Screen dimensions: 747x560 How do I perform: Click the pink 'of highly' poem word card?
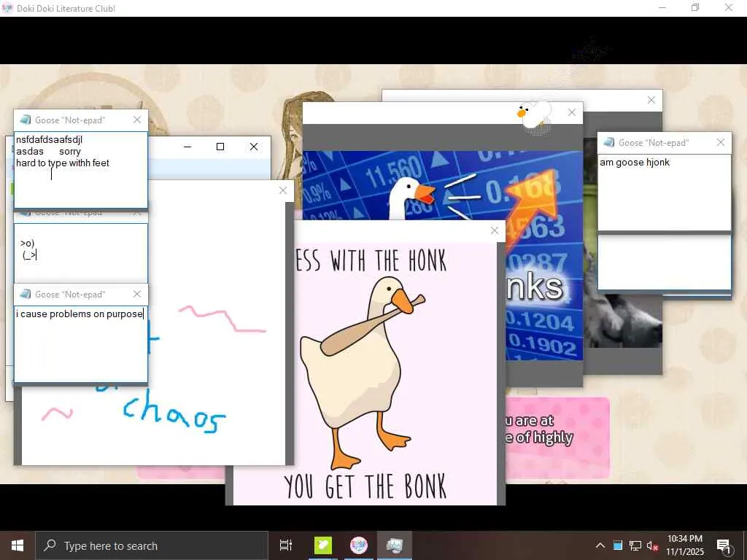coord(557,437)
